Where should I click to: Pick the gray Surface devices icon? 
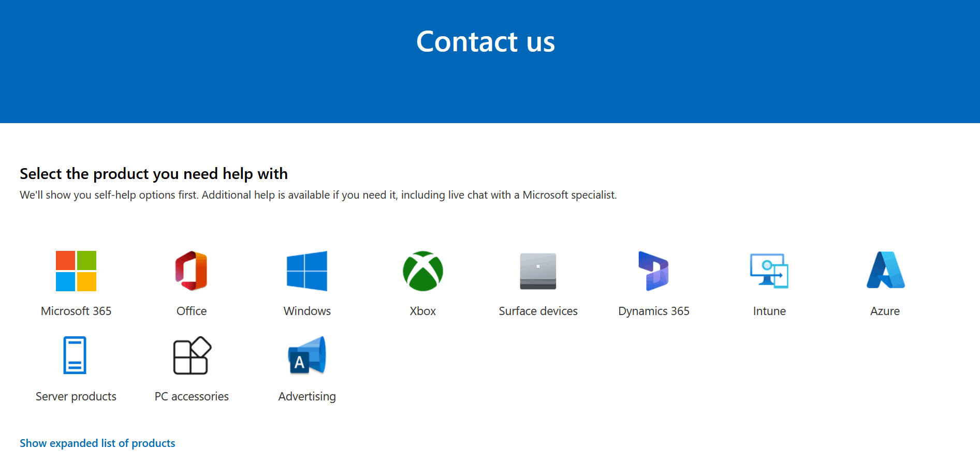tap(538, 271)
